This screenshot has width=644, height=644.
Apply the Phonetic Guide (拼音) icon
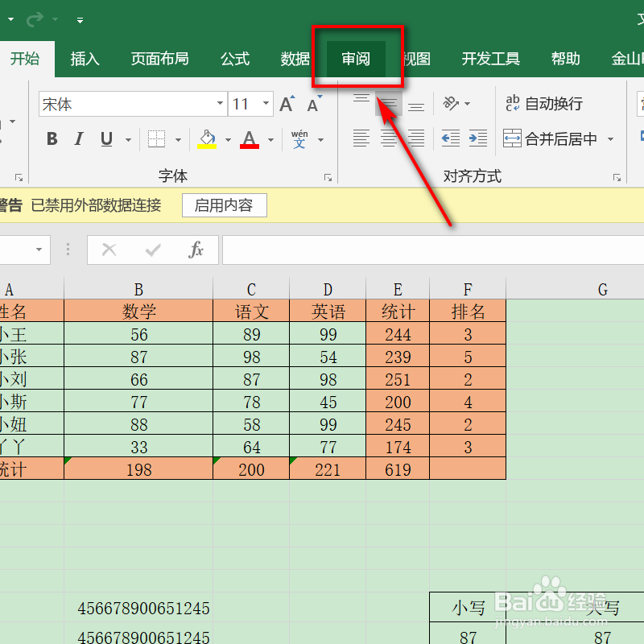tap(299, 138)
